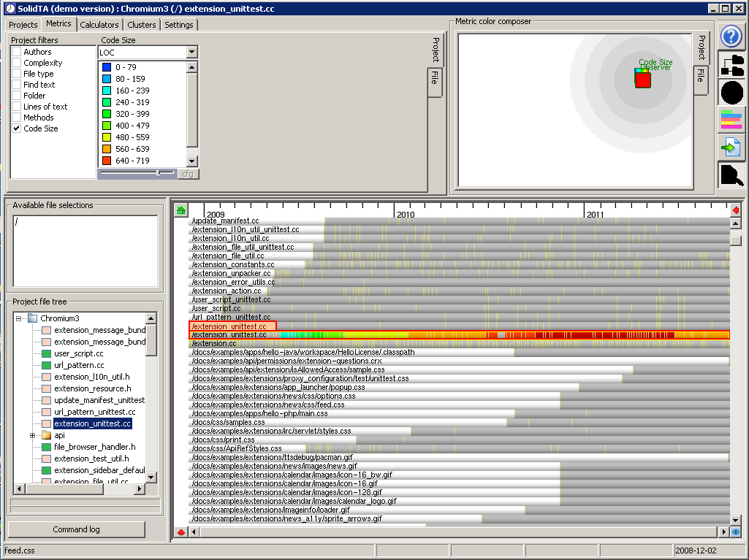Enable the Authors filter checkbox

point(17,52)
